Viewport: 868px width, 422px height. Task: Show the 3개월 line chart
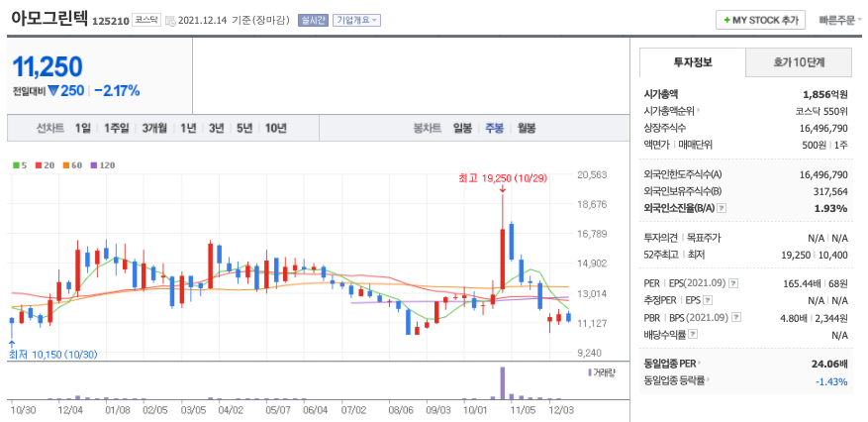point(153,129)
